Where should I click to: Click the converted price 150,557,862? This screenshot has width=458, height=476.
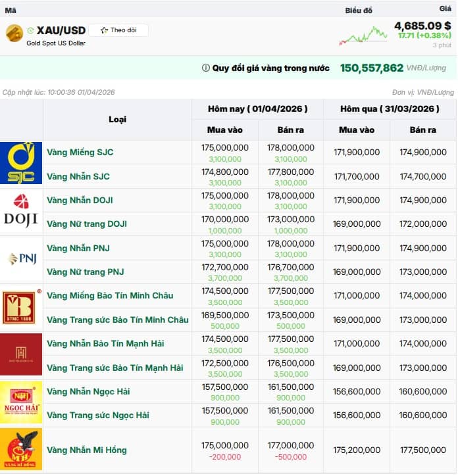[371, 68]
